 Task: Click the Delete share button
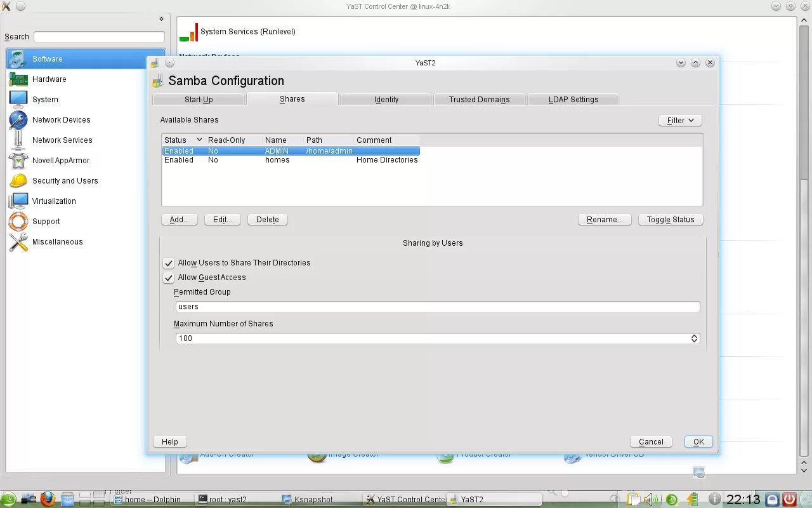coord(268,220)
